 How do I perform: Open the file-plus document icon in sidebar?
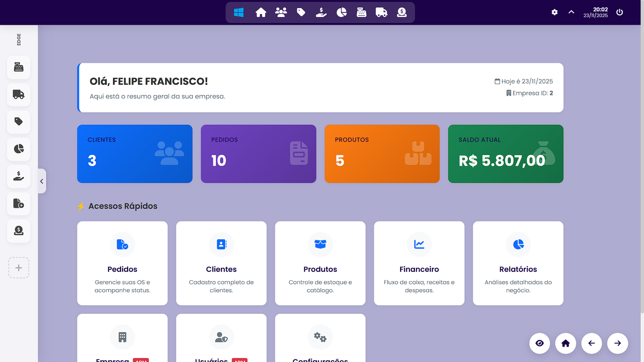(x=19, y=204)
